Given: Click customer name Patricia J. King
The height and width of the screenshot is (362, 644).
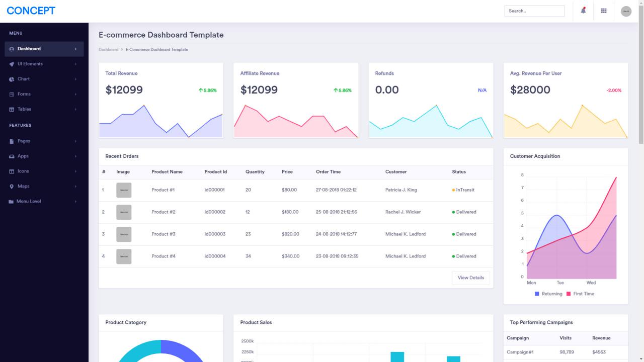Looking at the screenshot, I should click(x=401, y=190).
